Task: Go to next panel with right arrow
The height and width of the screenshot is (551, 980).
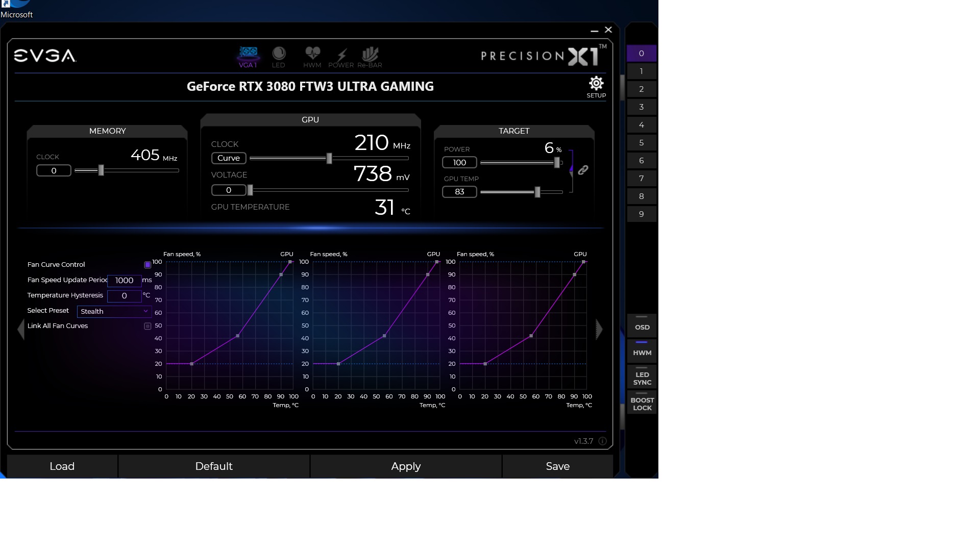Action: click(599, 330)
